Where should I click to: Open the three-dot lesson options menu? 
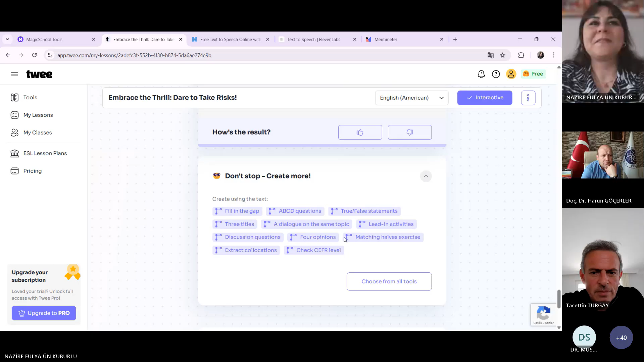(x=528, y=98)
